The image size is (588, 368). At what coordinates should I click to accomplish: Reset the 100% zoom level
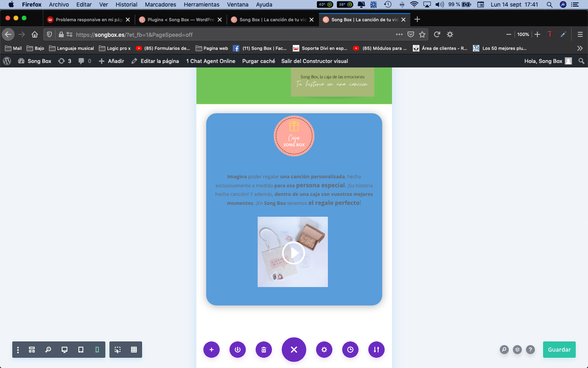(x=523, y=34)
